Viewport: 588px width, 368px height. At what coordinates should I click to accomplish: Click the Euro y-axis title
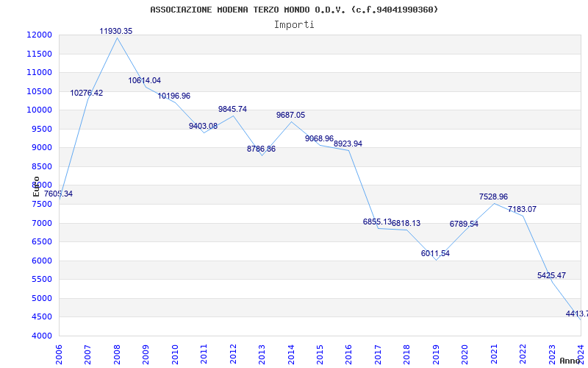[36, 187]
